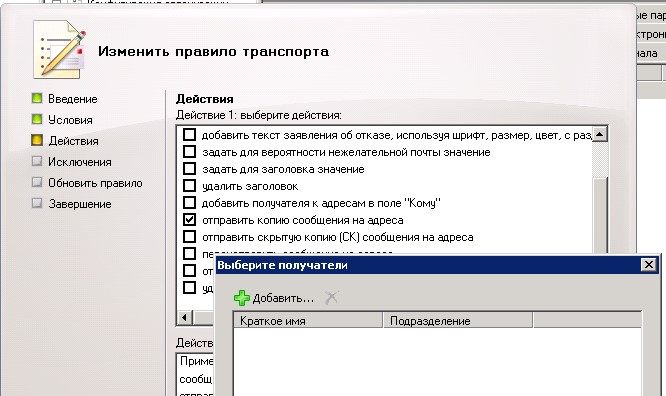This screenshot has width=666, height=396.
Task: Click the green Введение step indicator
Action: (37, 98)
